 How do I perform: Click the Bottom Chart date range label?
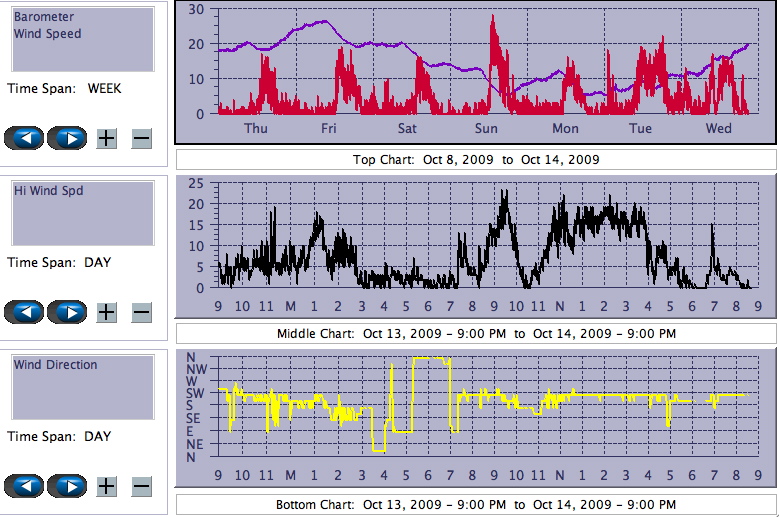pos(475,505)
